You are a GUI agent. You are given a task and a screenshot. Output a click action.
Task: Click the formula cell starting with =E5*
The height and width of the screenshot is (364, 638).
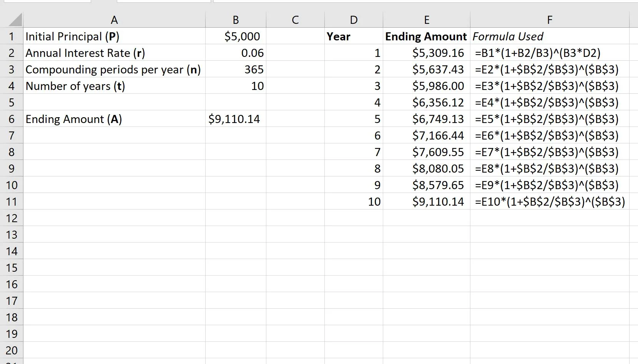point(550,119)
